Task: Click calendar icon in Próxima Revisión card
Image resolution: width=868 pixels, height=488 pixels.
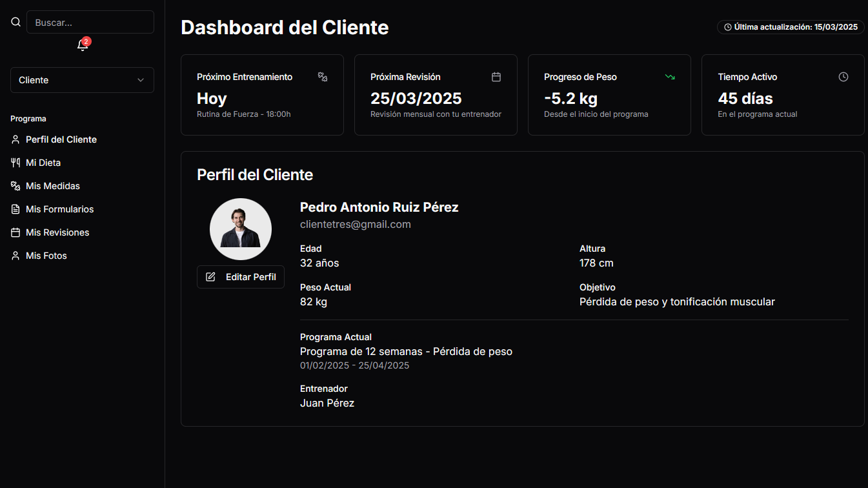Action: (496, 77)
